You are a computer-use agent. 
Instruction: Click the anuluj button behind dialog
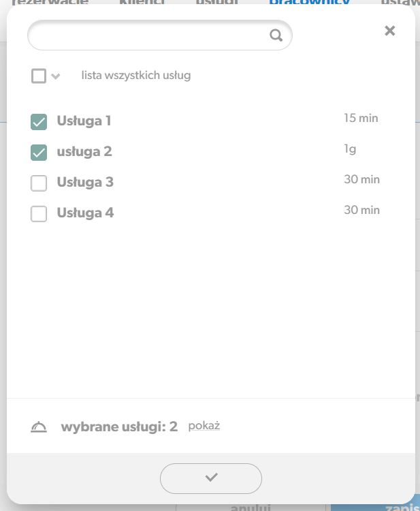[x=251, y=508]
